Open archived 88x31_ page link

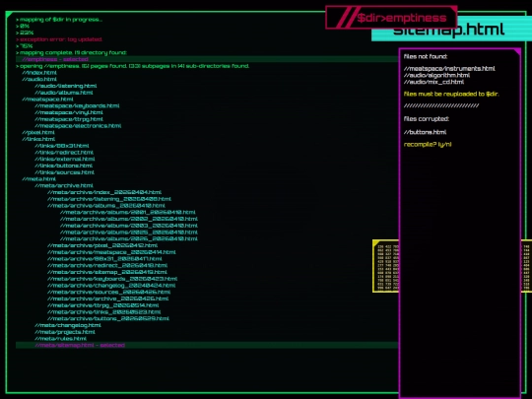pos(104,259)
